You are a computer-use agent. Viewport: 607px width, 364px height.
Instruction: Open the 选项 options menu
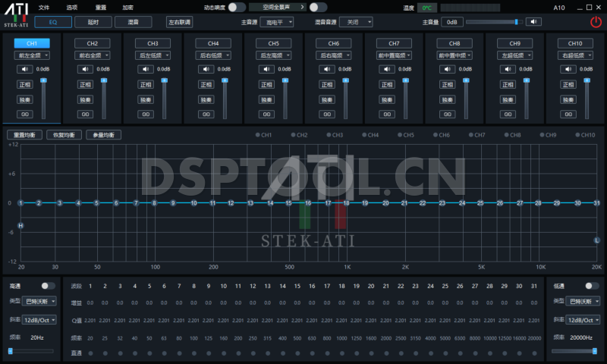71,8
